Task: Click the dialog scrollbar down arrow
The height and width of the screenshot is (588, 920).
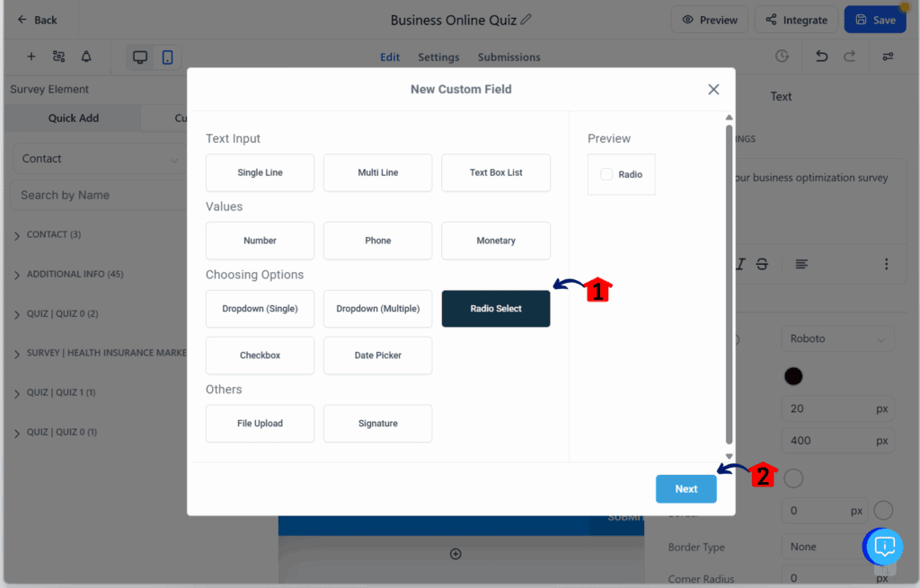Action: tap(730, 456)
